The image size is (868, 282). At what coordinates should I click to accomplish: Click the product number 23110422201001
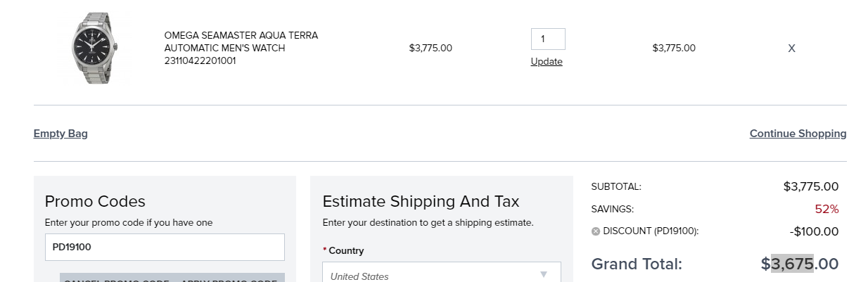[200, 60]
